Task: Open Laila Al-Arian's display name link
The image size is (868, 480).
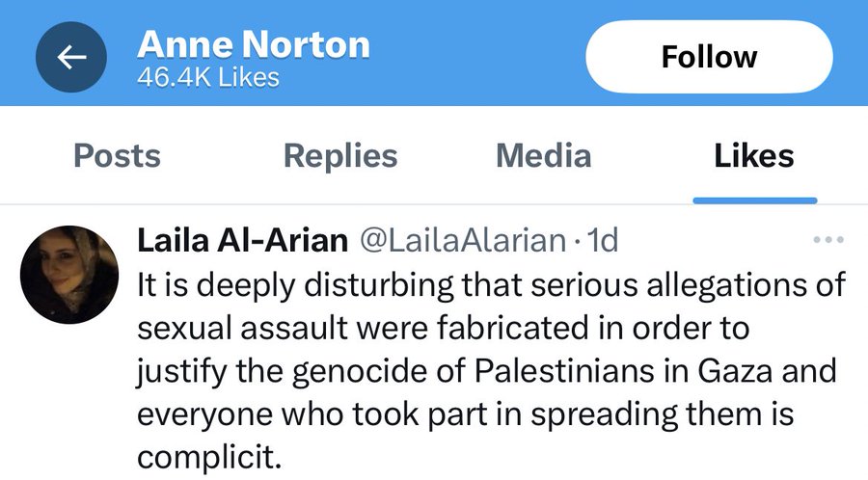Action: (x=243, y=240)
